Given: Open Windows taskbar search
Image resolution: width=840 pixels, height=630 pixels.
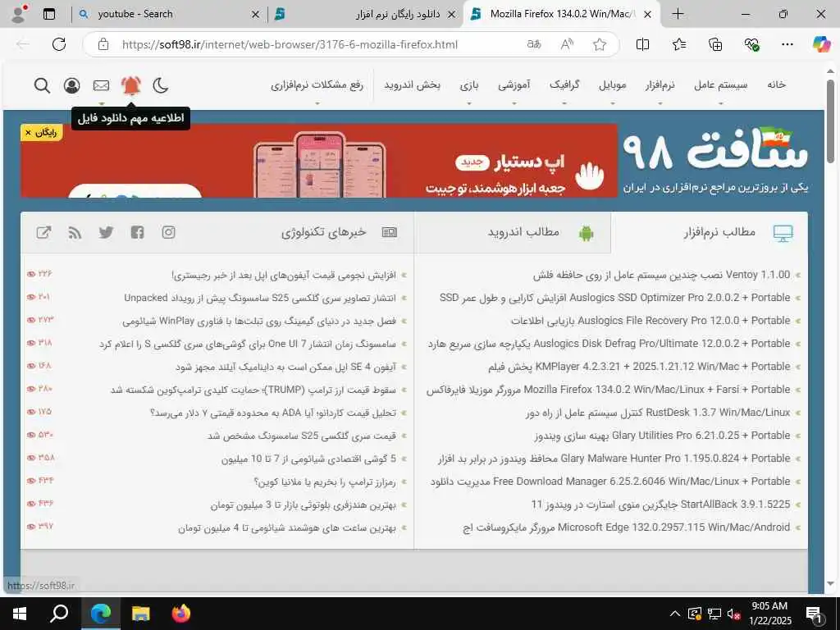Looking at the screenshot, I should (x=59, y=614).
